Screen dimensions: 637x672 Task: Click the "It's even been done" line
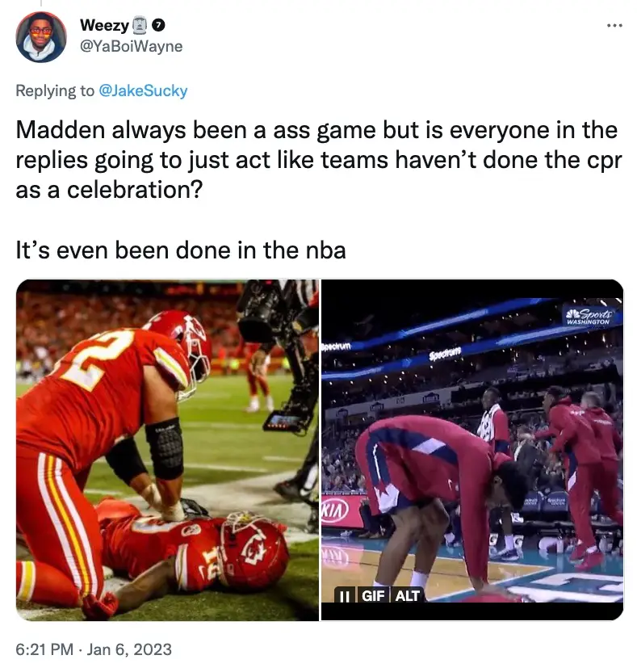click(x=181, y=250)
